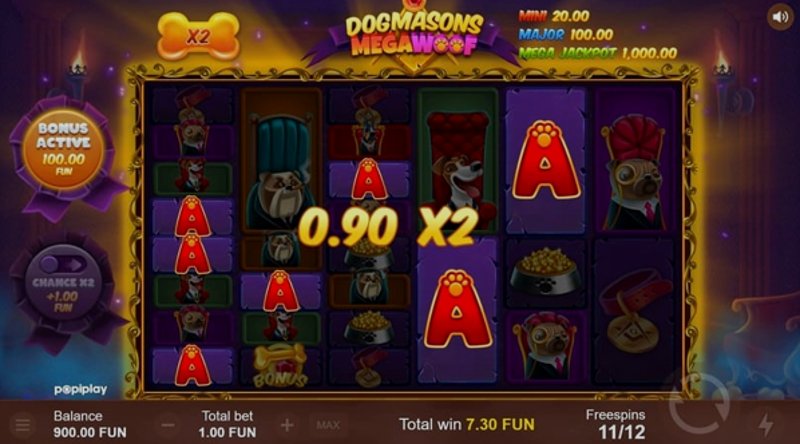Click the Mega Jackpot 1,000.00 label
Viewport: 800px width, 444px height.
pyautogui.click(x=598, y=53)
